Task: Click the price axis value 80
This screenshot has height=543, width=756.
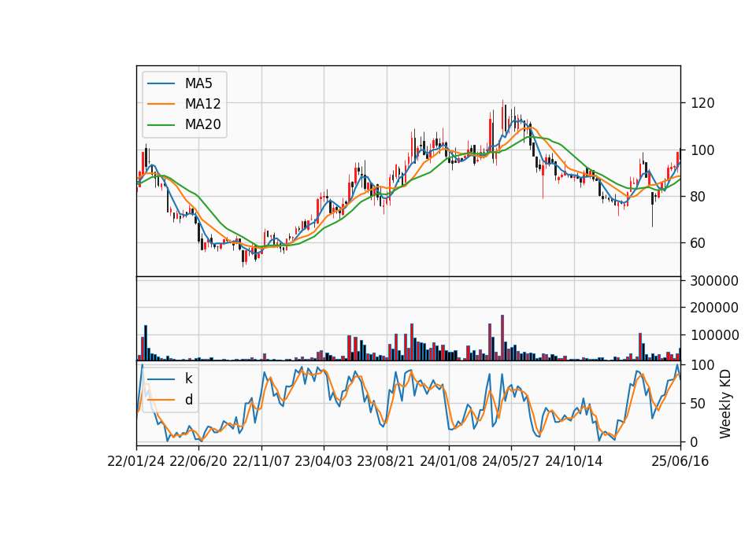Action: tap(699, 197)
